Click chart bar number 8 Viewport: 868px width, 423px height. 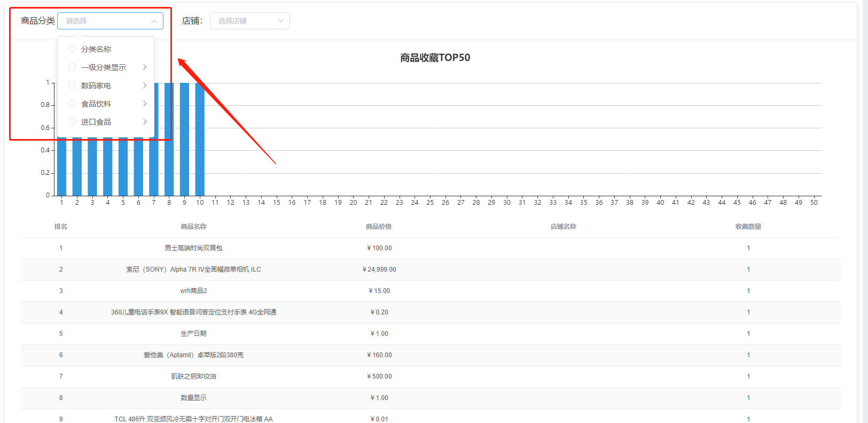[169, 139]
